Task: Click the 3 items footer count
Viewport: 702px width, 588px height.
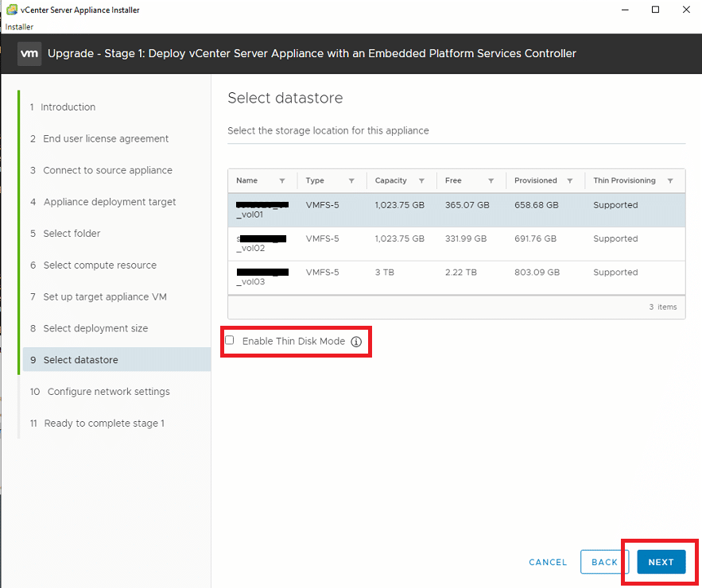Action: tap(663, 307)
